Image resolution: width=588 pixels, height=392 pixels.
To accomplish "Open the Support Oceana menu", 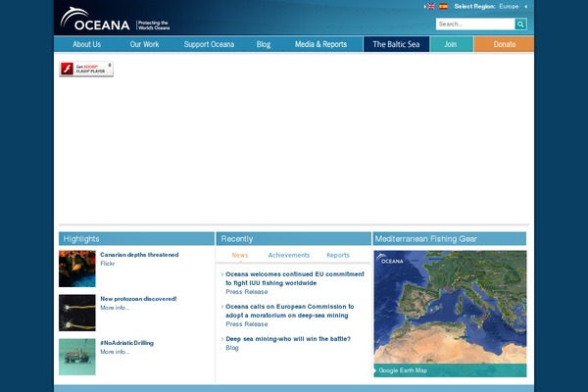I will click(x=209, y=44).
